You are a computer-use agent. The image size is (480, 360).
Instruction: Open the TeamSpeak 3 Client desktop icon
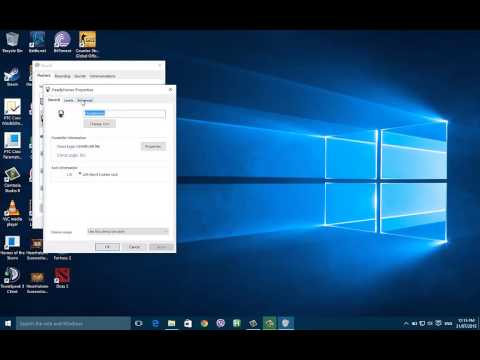(12, 281)
